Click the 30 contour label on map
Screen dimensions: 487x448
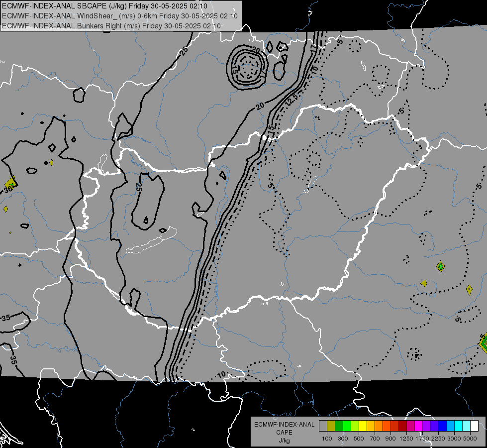tap(8, 189)
